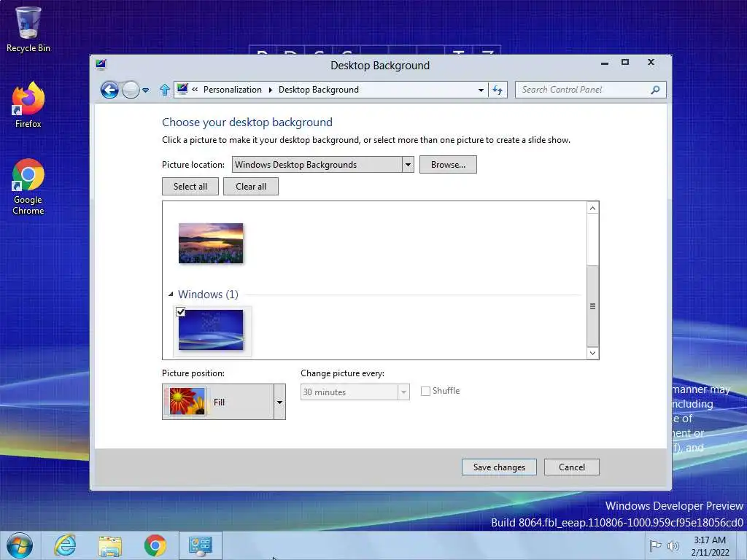Screen dimensions: 747x560
Task: Click Save changes button
Action: pyautogui.click(x=499, y=467)
